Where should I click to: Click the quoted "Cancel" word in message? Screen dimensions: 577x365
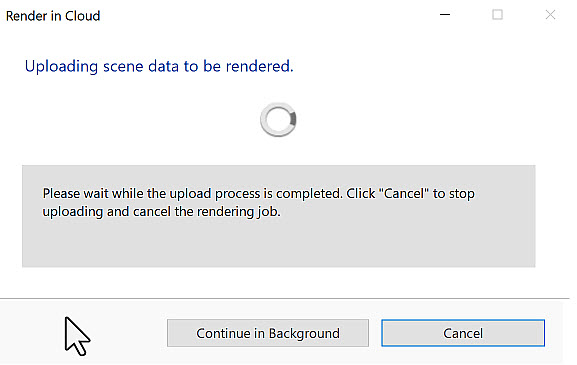[x=404, y=194]
